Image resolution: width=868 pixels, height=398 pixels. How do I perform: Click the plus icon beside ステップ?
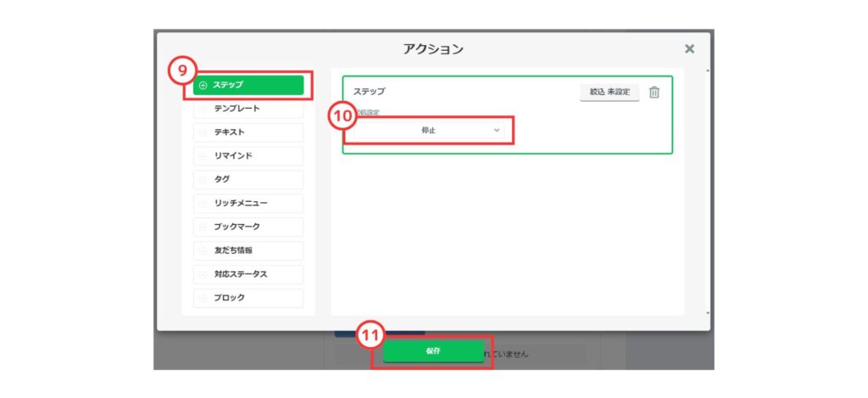coord(203,85)
